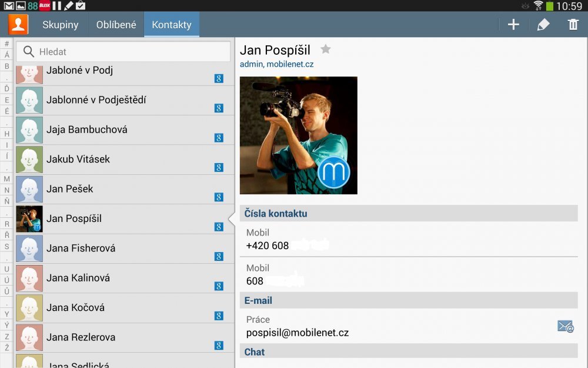Open the Wi-Fi status icon

tap(539, 6)
